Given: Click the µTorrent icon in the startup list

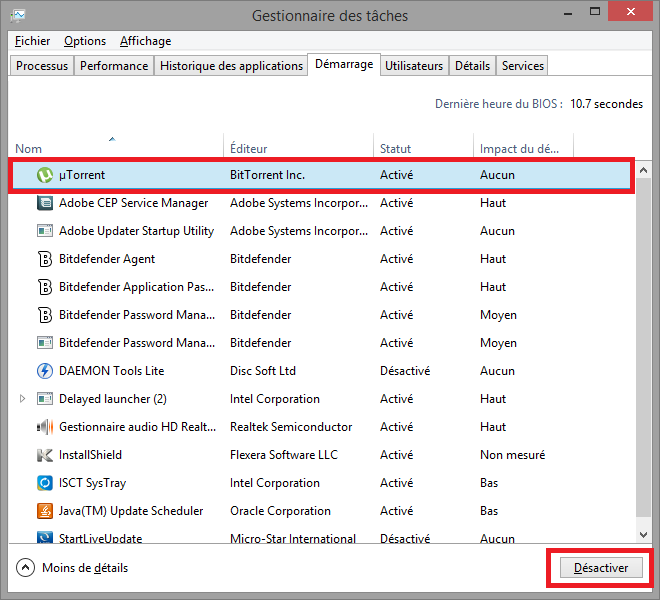Looking at the screenshot, I should [45, 175].
